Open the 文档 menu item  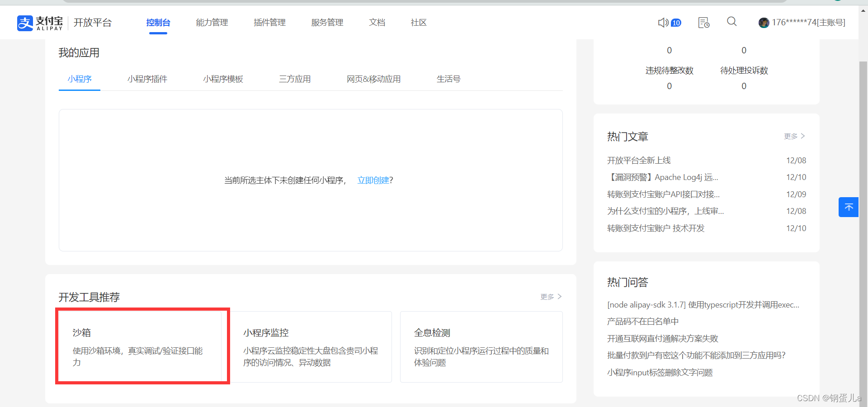(377, 23)
